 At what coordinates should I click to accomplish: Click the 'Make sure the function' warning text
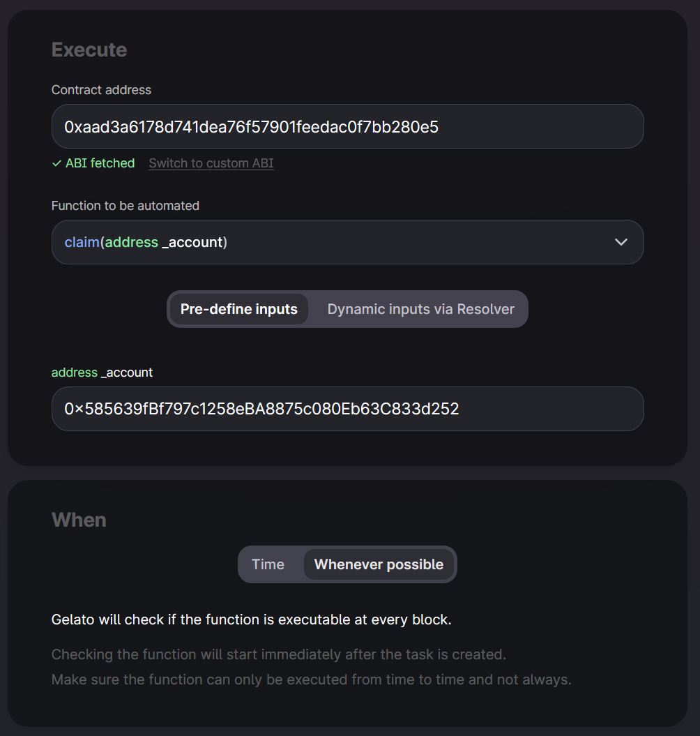click(311, 679)
